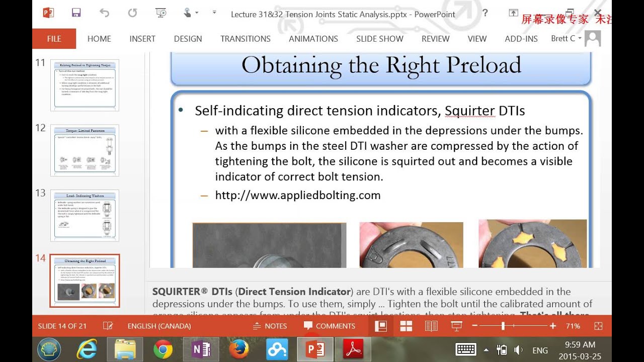Open Google Chrome from taskbar

pos(163,349)
